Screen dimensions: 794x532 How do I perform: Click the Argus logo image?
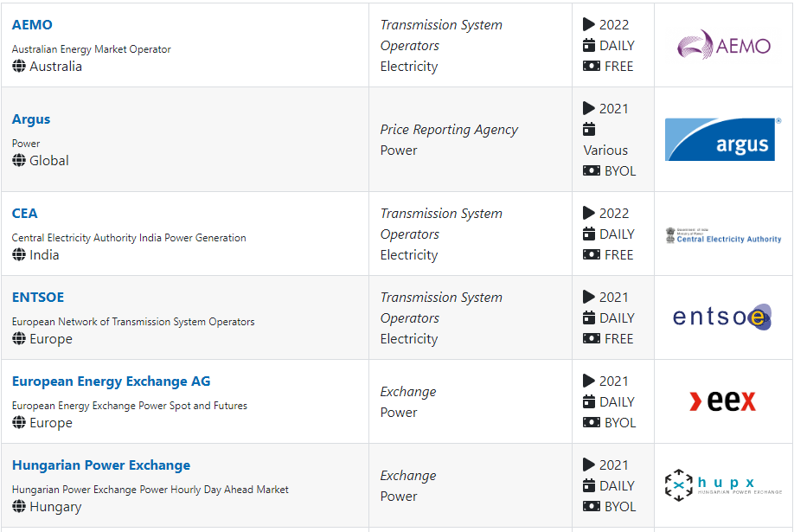point(723,139)
